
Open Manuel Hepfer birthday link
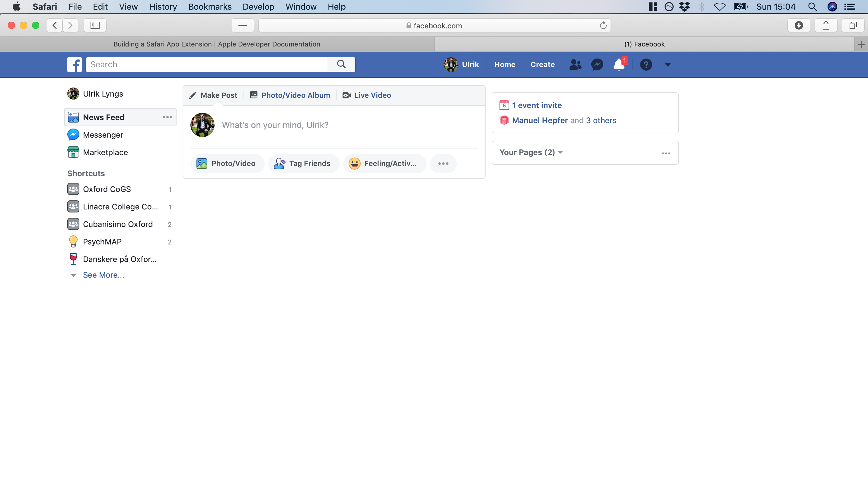(x=540, y=120)
